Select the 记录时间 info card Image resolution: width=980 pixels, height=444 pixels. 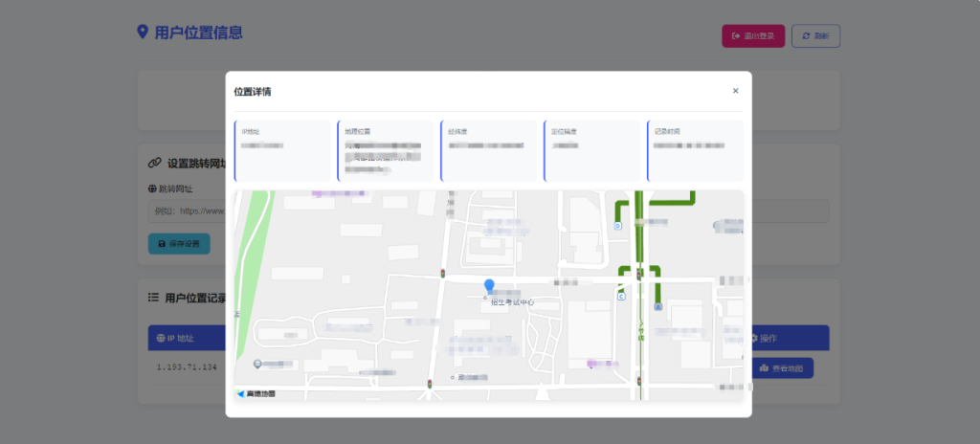click(x=696, y=150)
